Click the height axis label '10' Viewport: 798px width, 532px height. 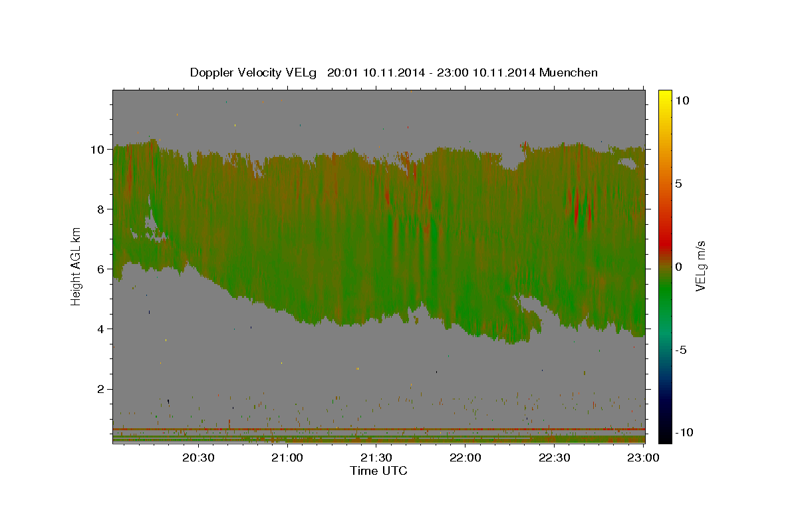point(99,150)
